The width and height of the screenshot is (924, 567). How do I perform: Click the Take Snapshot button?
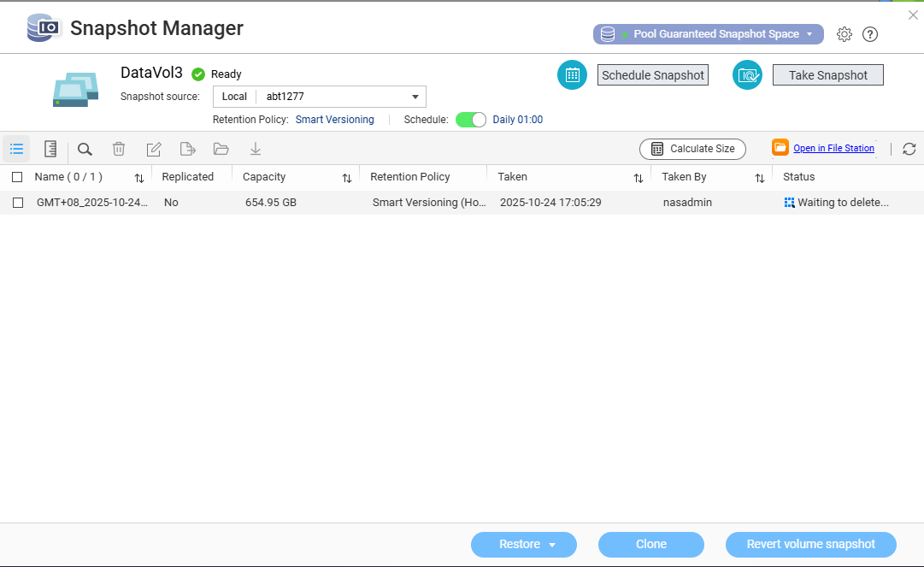pyautogui.click(x=827, y=75)
